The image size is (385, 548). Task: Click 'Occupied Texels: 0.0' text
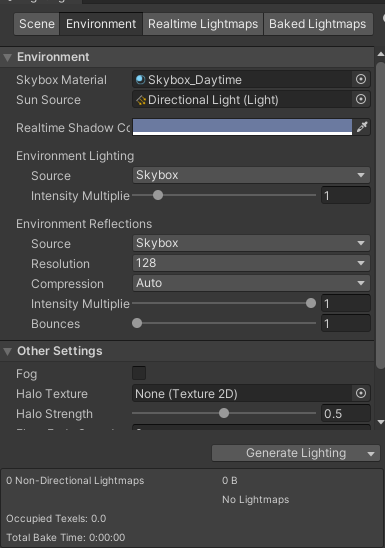click(x=56, y=518)
